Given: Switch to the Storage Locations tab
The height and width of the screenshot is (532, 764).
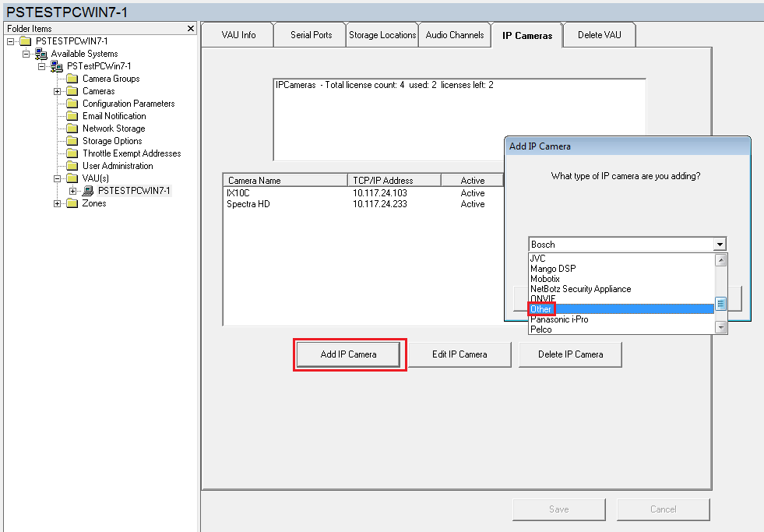Looking at the screenshot, I should [382, 35].
